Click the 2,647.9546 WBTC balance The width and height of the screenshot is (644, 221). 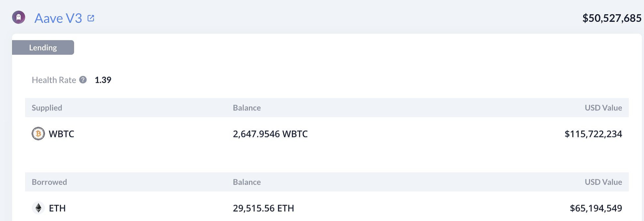pos(270,134)
